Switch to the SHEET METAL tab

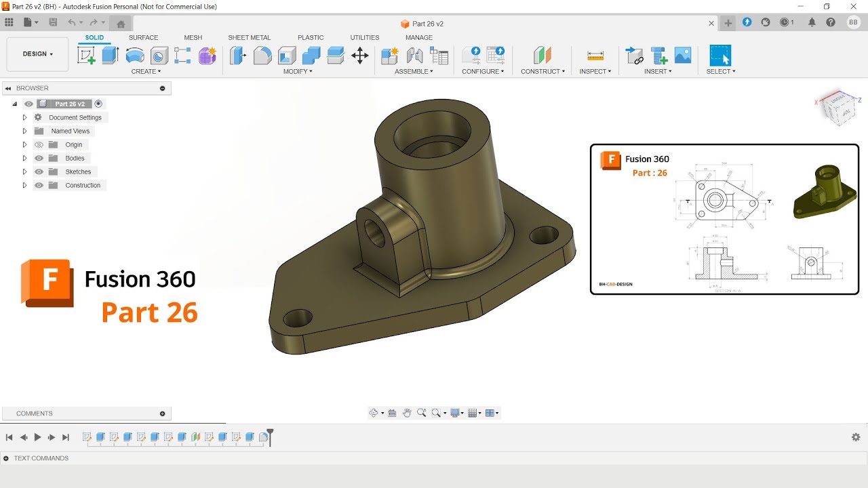tap(249, 37)
